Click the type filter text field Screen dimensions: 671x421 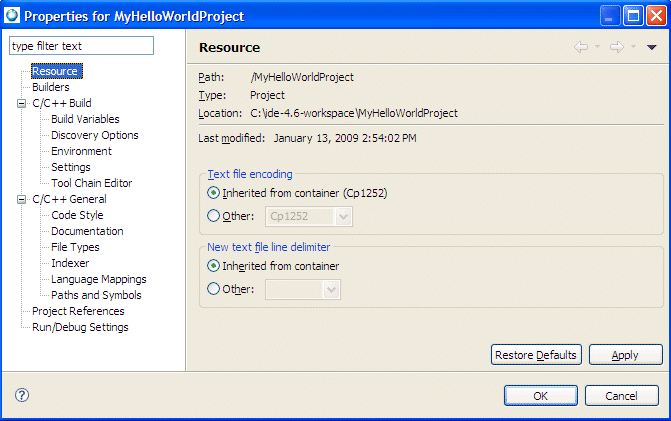[81, 46]
